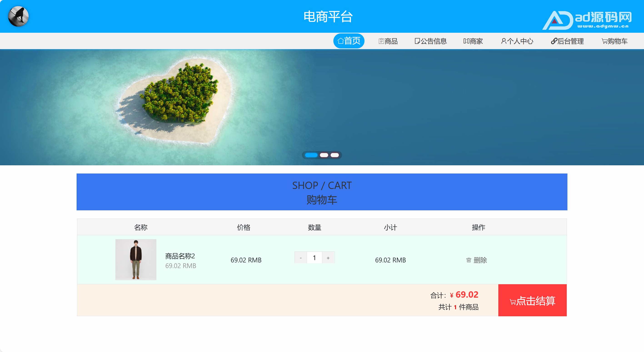Click the quantity input field
This screenshot has height=352, width=644.
pyautogui.click(x=314, y=258)
